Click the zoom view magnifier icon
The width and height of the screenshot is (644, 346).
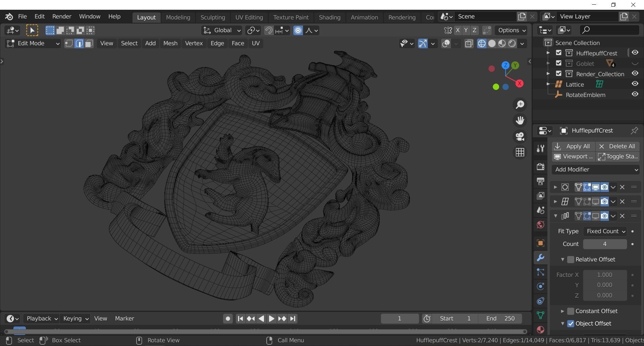pos(520,105)
